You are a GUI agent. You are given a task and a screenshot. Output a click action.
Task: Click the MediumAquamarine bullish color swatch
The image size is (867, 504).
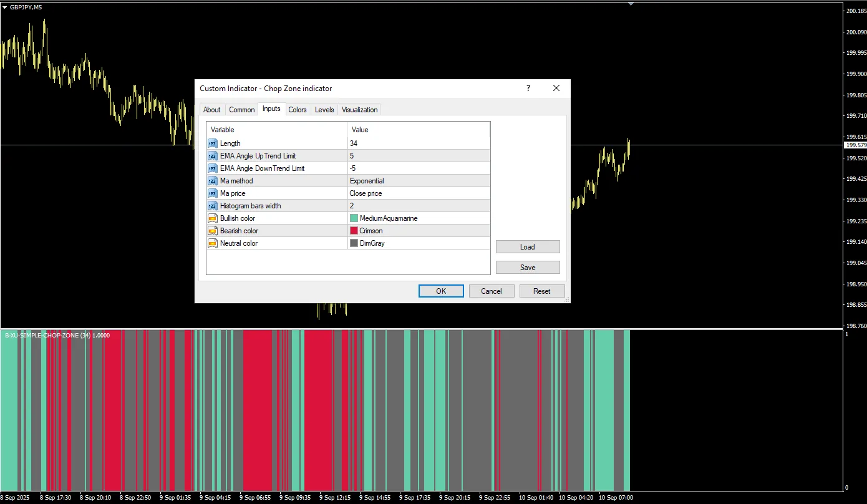[354, 218]
